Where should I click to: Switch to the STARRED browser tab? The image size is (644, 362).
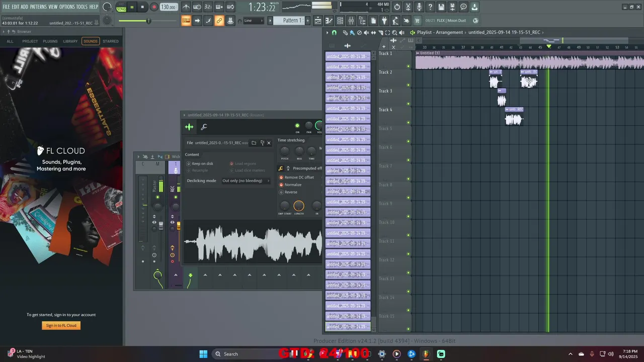pos(111,41)
